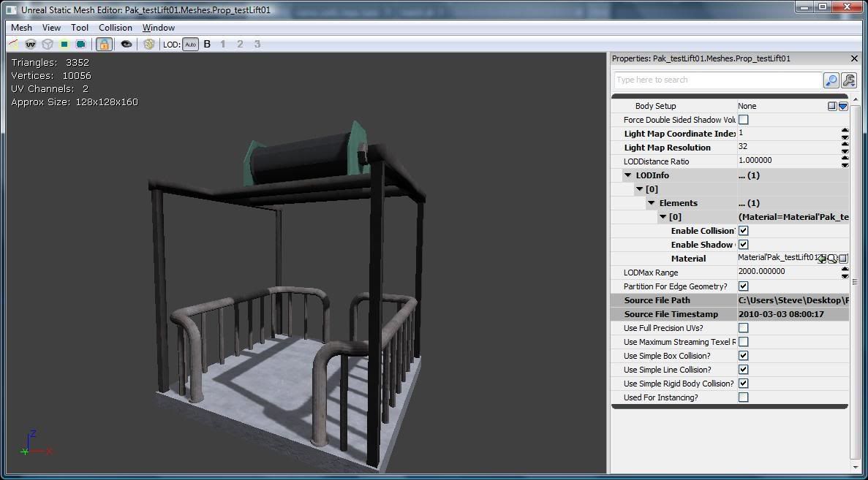The image size is (868, 480).
Task: Click the magnifier icon beside the search box
Action: (x=831, y=80)
